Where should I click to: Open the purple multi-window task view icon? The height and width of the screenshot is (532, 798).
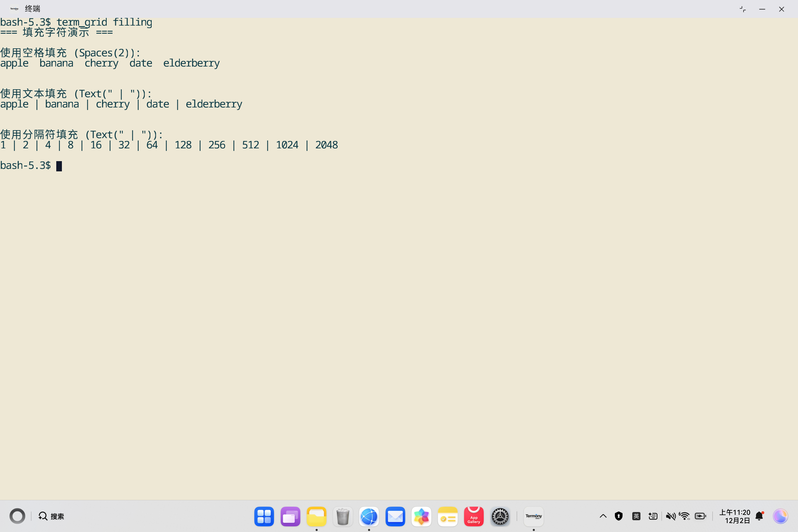(290, 516)
